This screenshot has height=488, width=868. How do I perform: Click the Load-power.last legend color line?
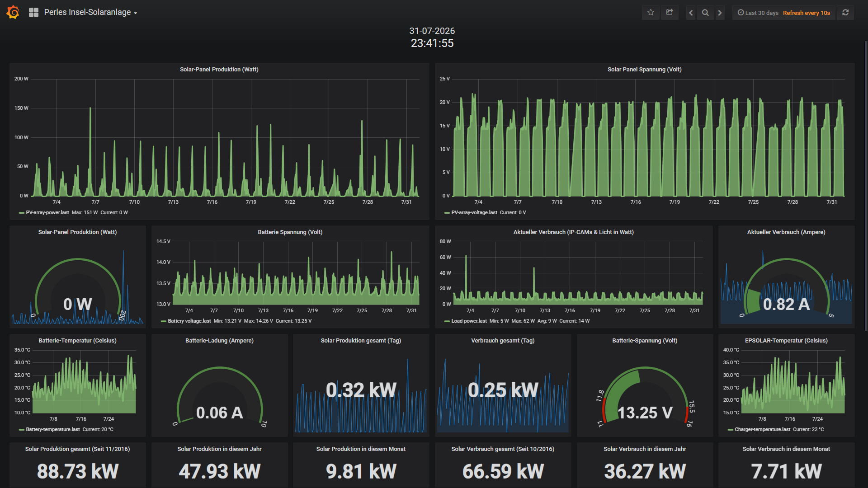(x=447, y=321)
